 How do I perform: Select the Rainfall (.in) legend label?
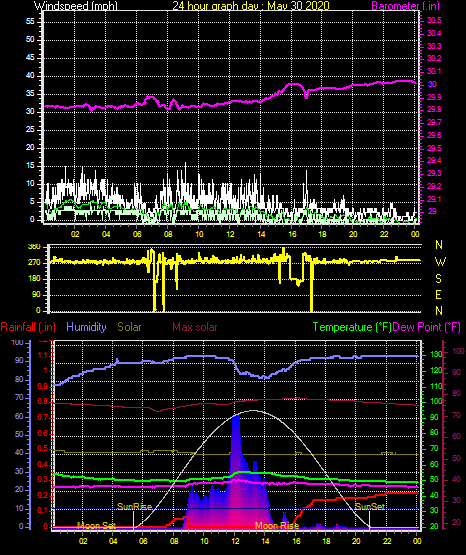pos(28,327)
